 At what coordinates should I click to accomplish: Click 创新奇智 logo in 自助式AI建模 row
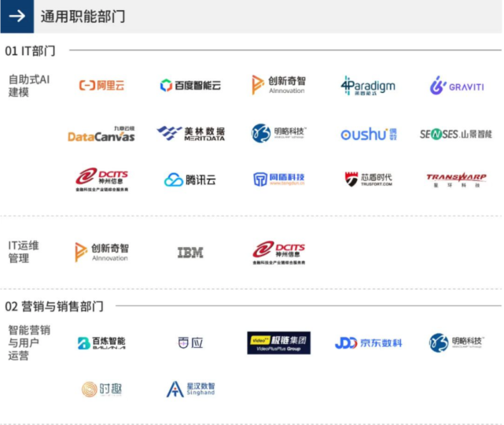pyautogui.click(x=278, y=85)
